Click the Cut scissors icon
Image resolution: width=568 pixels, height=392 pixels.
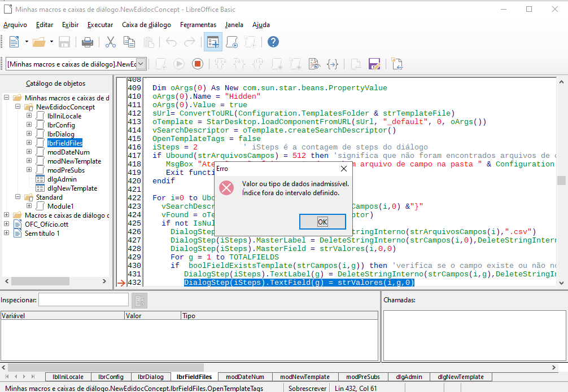coord(111,42)
